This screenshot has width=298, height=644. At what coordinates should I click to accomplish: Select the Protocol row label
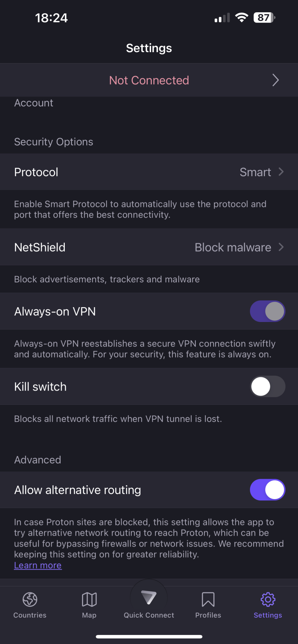click(x=36, y=172)
